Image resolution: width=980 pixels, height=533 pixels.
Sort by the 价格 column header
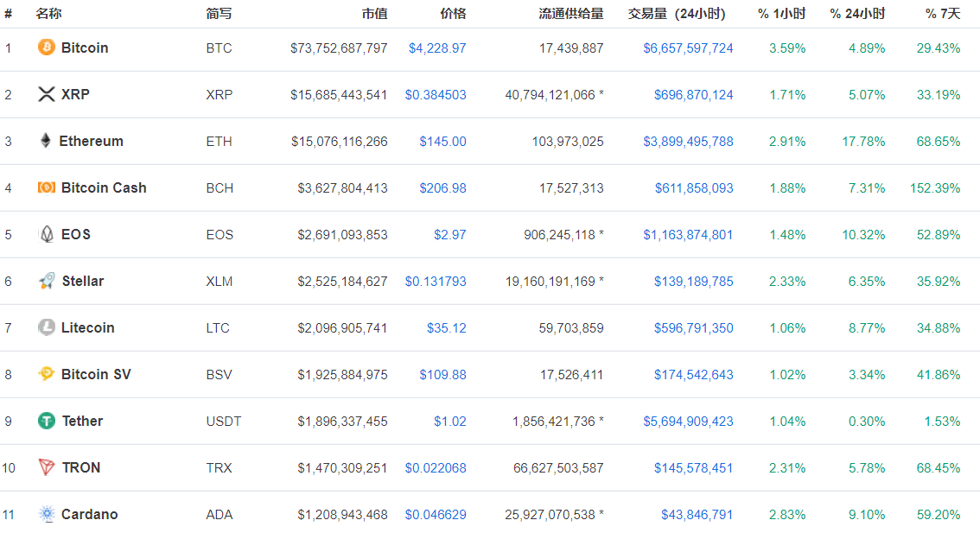tap(453, 14)
